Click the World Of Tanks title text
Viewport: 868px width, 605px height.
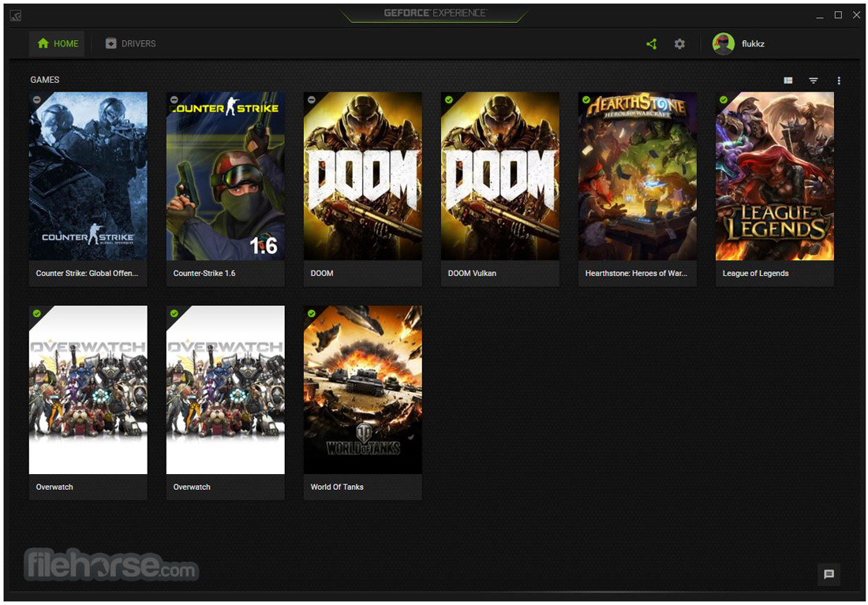pos(337,487)
